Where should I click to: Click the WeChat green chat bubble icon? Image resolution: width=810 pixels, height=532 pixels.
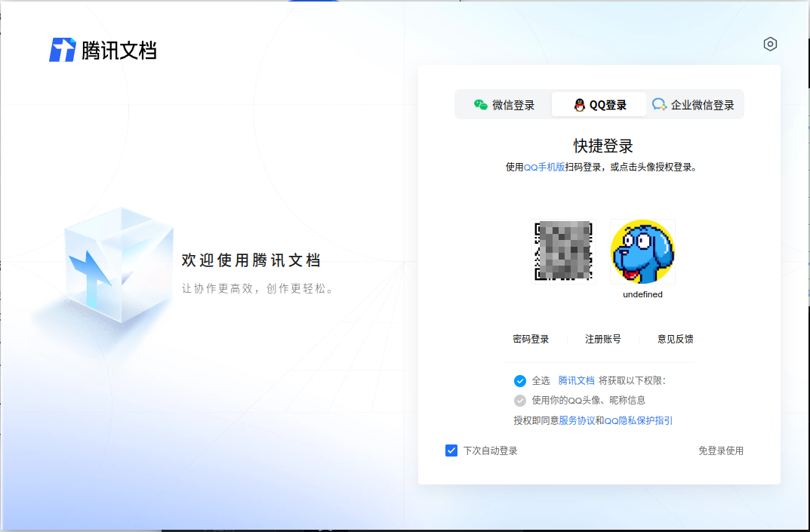pos(481,105)
